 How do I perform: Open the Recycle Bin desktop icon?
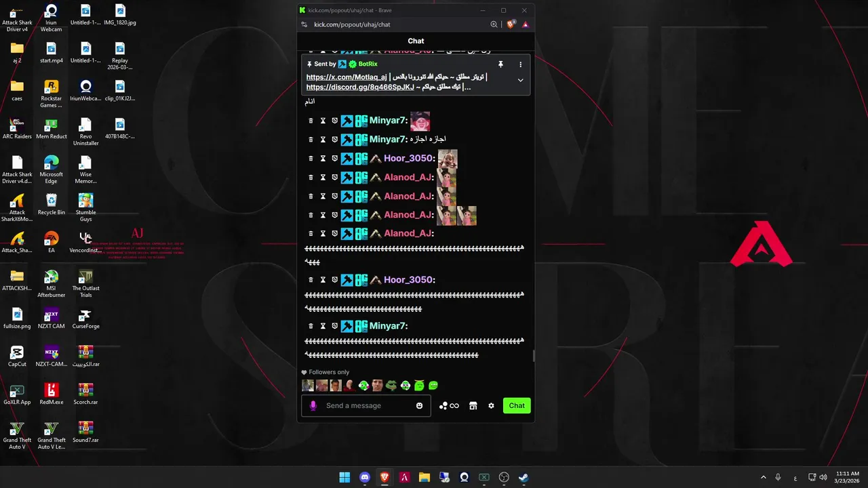pos(51,204)
